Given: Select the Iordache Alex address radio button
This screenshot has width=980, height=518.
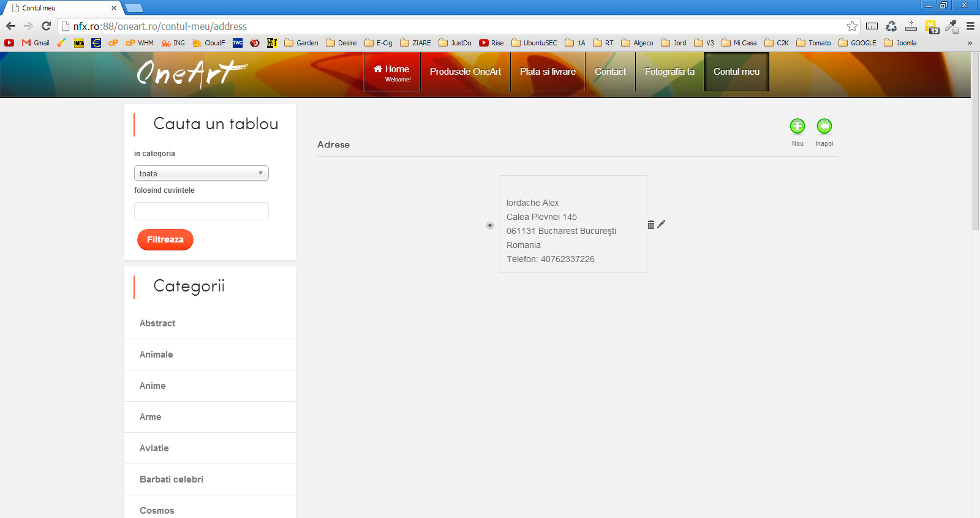Looking at the screenshot, I should (x=490, y=225).
